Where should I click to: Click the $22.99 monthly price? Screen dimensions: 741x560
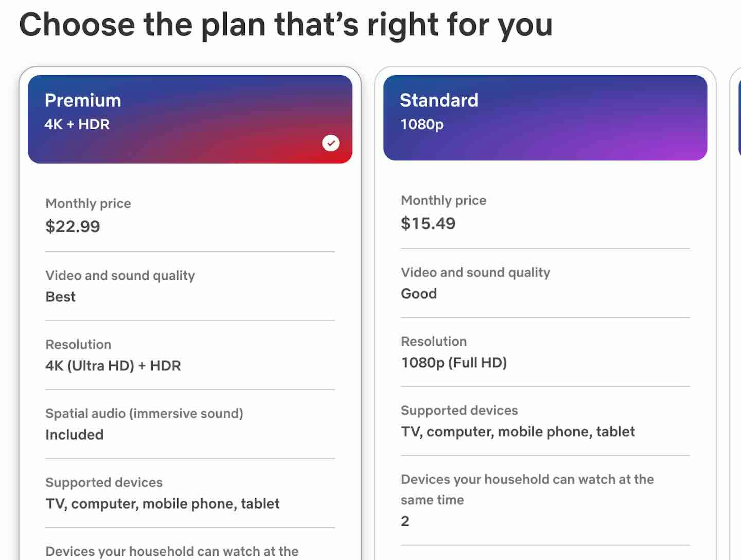tap(73, 226)
